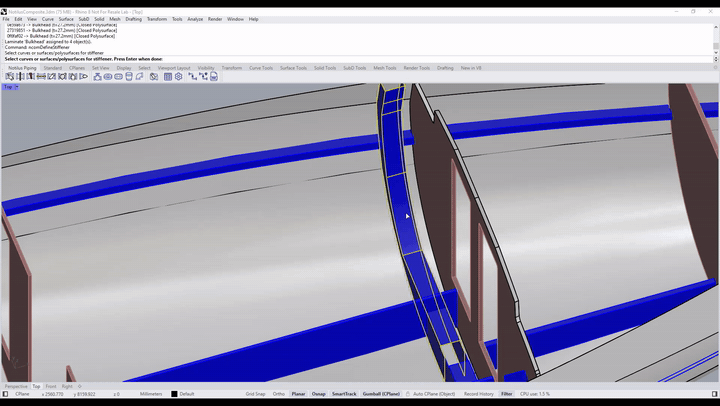720x406 pixels.
Task: Open the Surface menu
Action: point(66,19)
